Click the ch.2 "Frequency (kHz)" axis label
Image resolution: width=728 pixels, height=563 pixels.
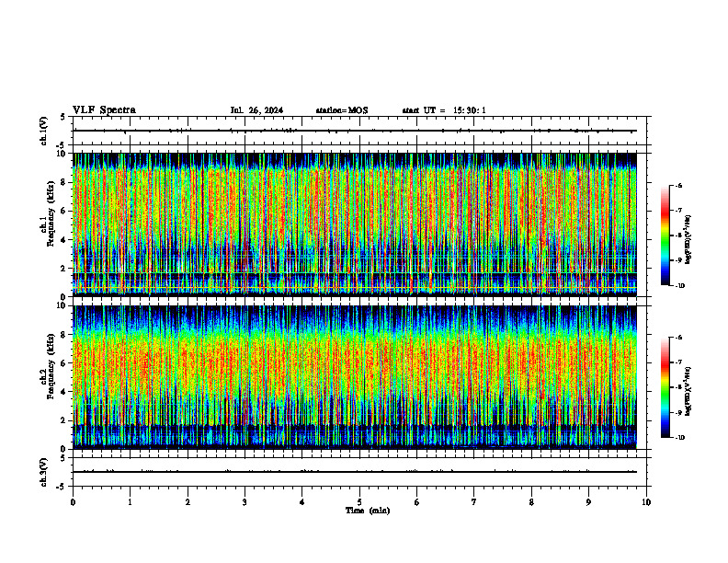click(x=51, y=366)
